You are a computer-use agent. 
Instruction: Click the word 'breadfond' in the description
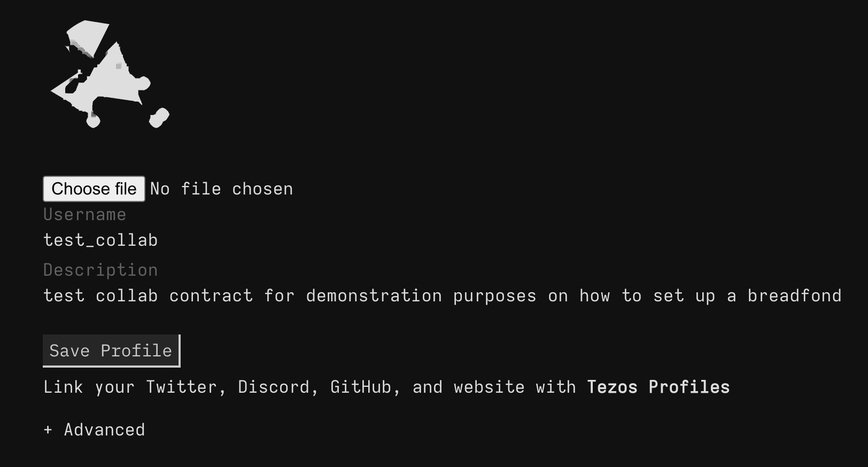click(794, 296)
